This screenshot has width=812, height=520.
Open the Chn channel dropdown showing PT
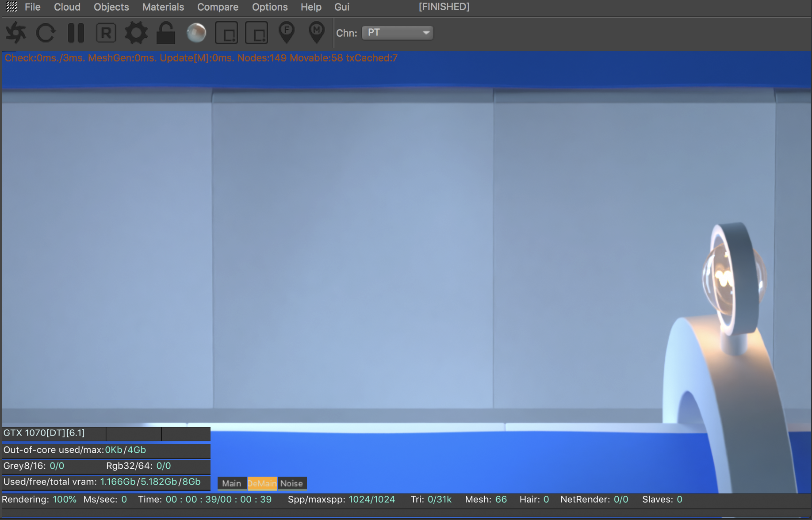tap(398, 33)
